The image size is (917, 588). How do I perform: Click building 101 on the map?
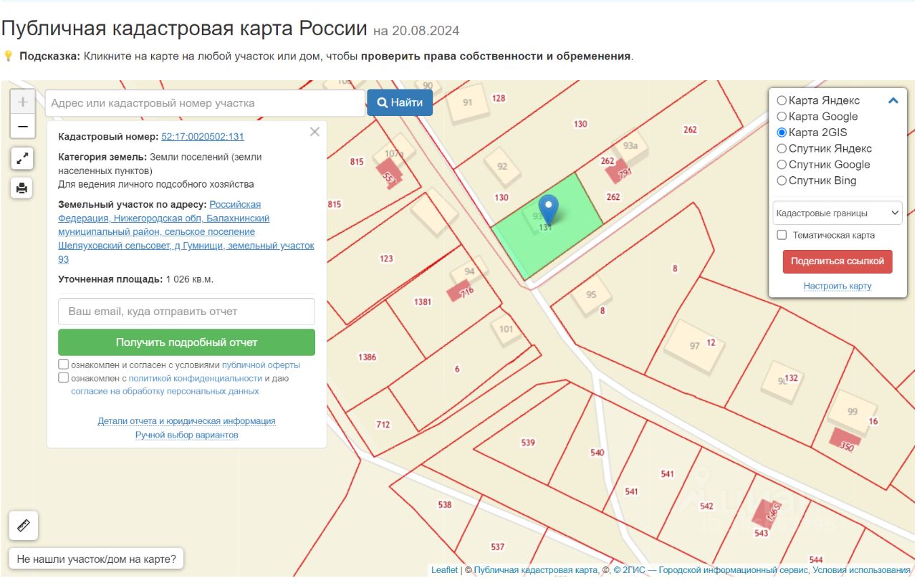(506, 329)
